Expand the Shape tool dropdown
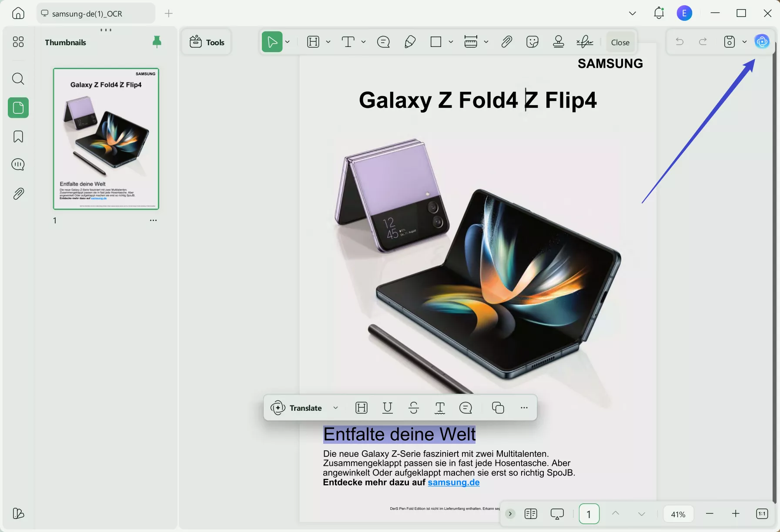 (x=451, y=42)
